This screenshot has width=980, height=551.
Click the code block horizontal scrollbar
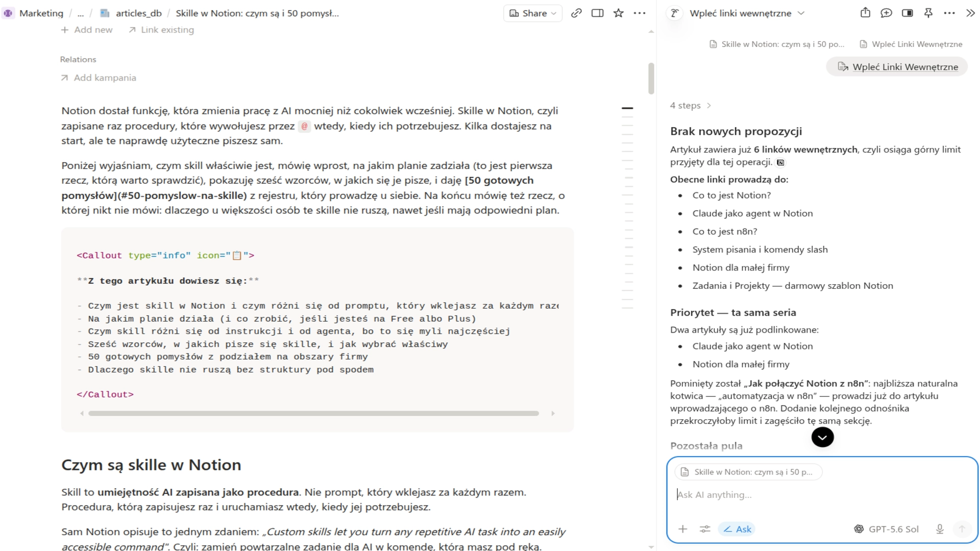tap(313, 413)
